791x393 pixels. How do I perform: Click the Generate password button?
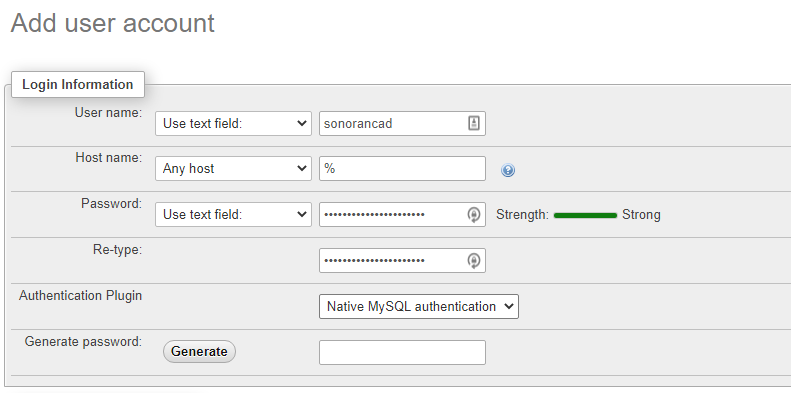click(x=199, y=352)
